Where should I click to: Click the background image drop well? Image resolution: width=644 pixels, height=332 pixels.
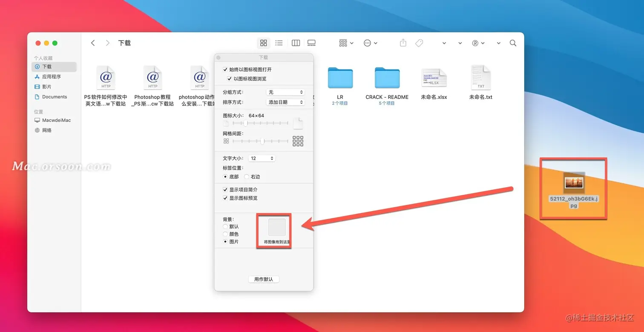click(277, 227)
